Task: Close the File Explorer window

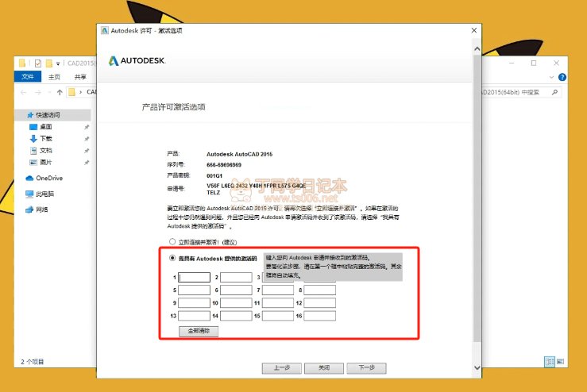Action: [x=556, y=63]
